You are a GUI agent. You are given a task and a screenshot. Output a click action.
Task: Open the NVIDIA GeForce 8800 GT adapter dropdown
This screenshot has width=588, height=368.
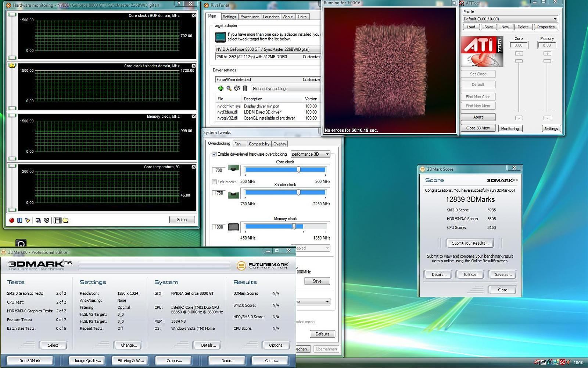268,49
